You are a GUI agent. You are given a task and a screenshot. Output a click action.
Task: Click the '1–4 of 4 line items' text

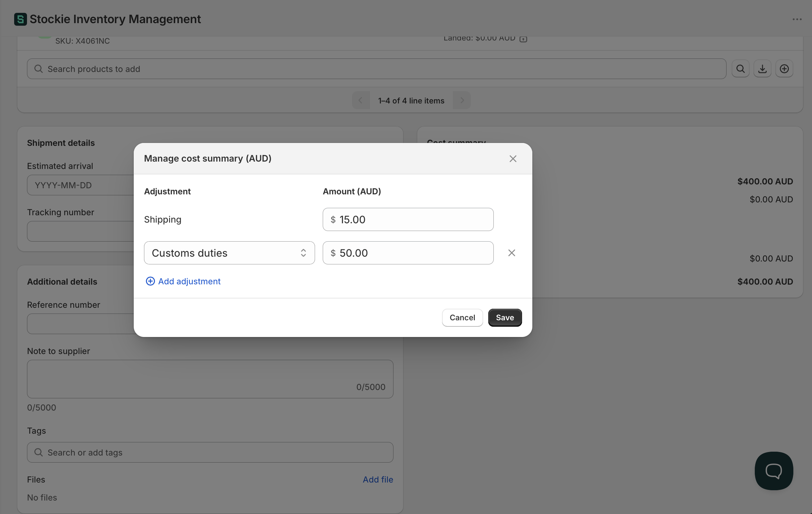(x=411, y=101)
